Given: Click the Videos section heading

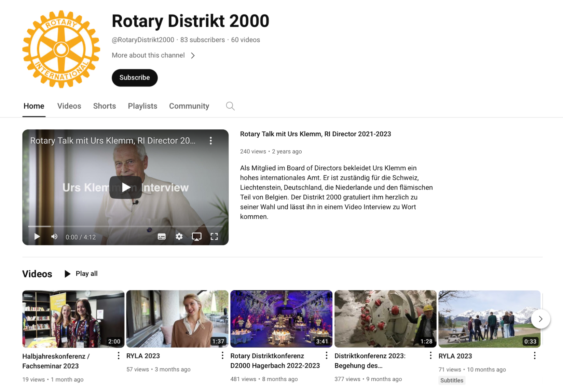Looking at the screenshot, I should tap(37, 274).
